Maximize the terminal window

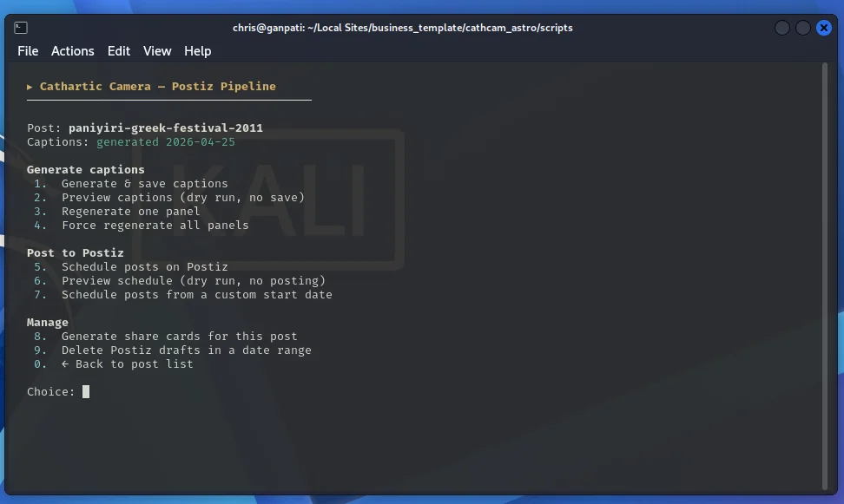coord(803,28)
